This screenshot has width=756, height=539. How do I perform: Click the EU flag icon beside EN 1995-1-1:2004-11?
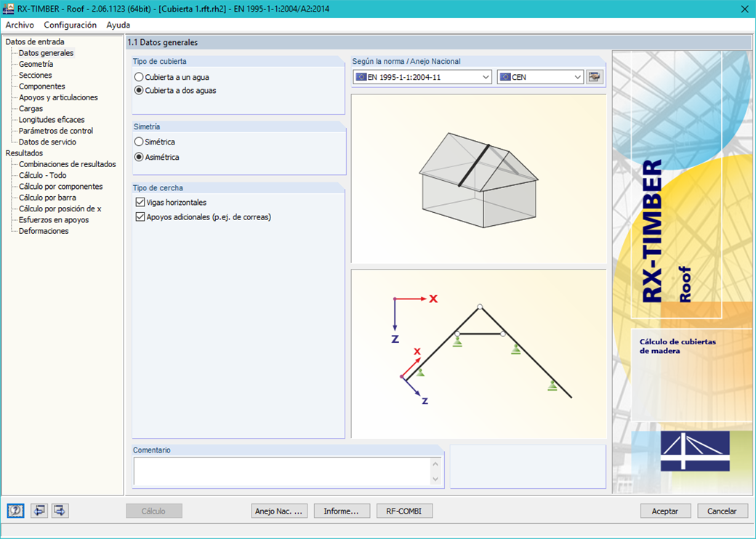[361, 76]
